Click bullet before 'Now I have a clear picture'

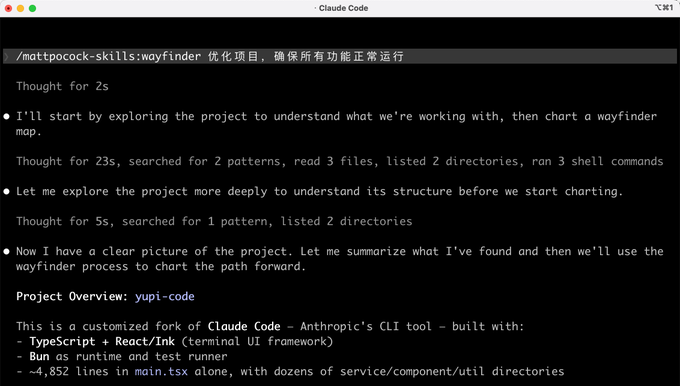pyautogui.click(x=7, y=252)
